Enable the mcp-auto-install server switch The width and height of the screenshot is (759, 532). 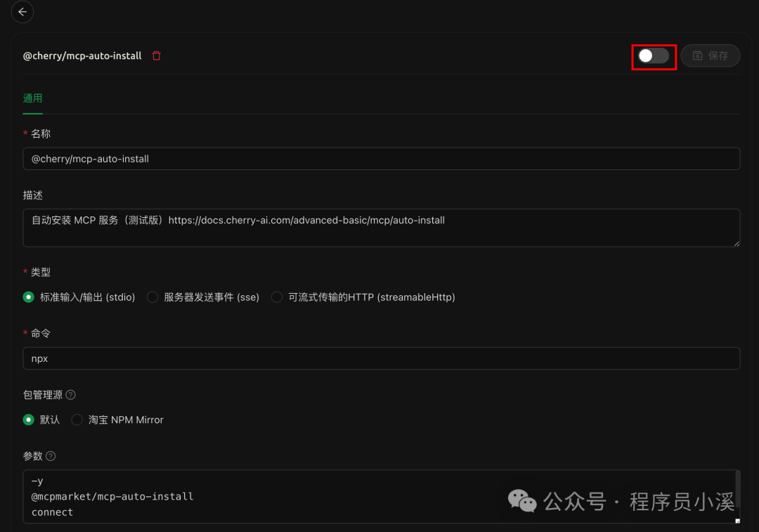pos(653,56)
